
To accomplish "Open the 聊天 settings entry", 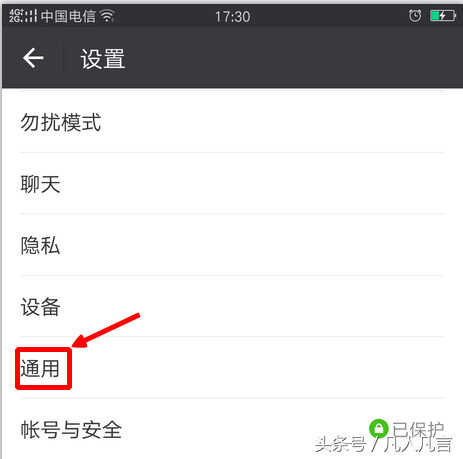I will [x=232, y=184].
